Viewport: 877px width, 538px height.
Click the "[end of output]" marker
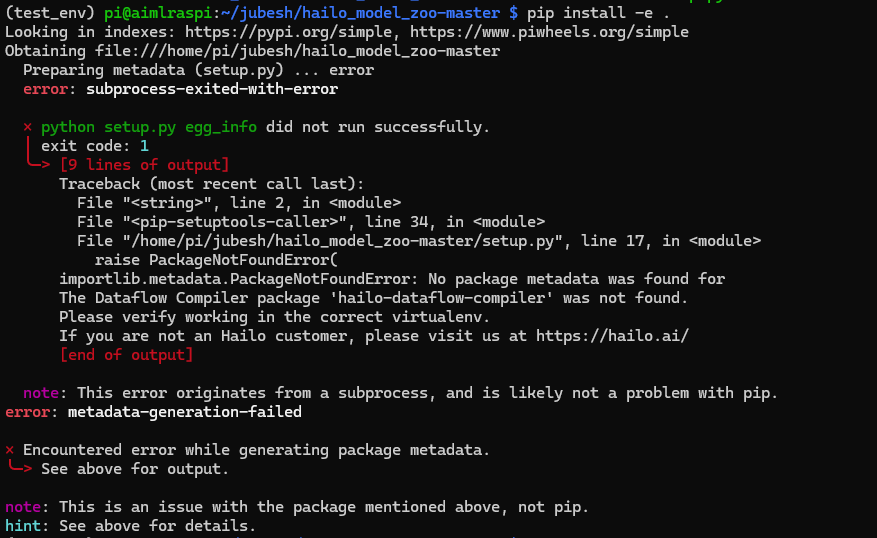126,354
